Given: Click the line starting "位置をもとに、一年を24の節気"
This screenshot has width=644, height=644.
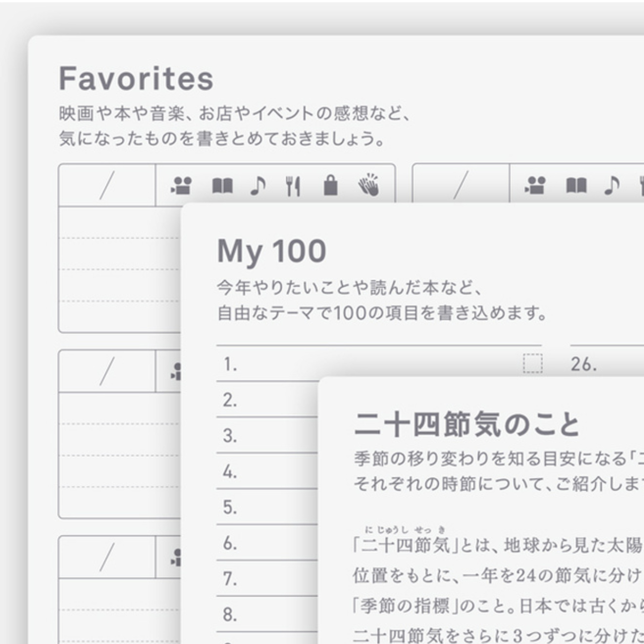Looking at the screenshot, I should coord(498,575).
